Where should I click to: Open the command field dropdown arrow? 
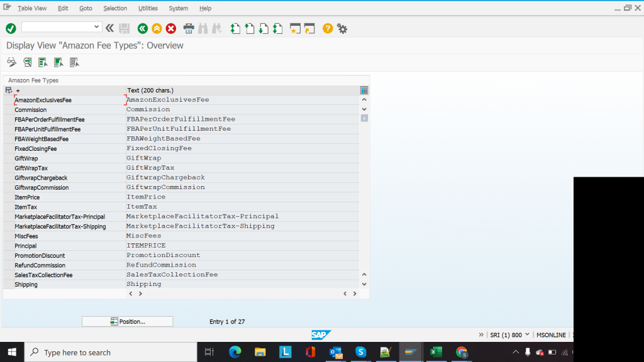(97, 28)
